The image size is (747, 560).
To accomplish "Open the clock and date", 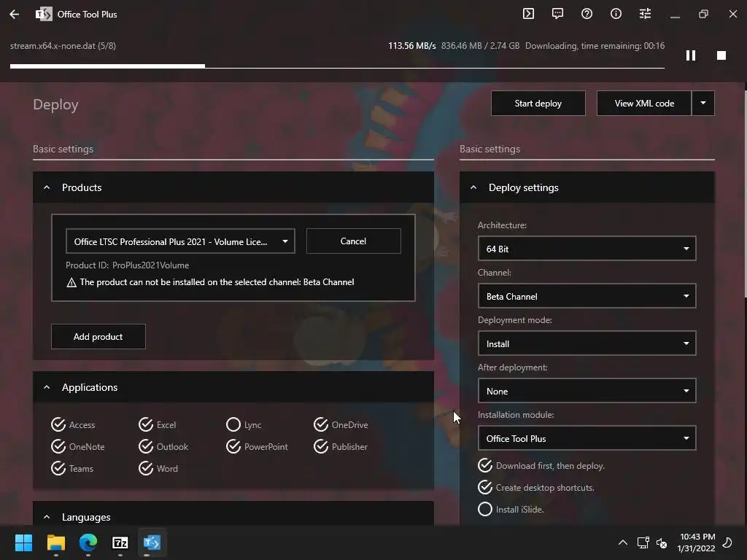I will [x=697, y=542].
